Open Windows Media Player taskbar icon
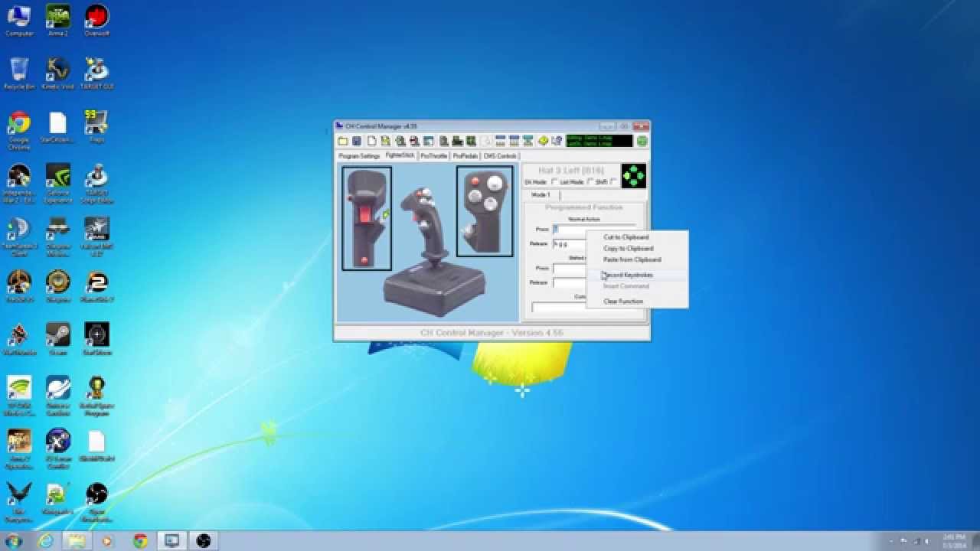This screenshot has height=551, width=980. 107,541
